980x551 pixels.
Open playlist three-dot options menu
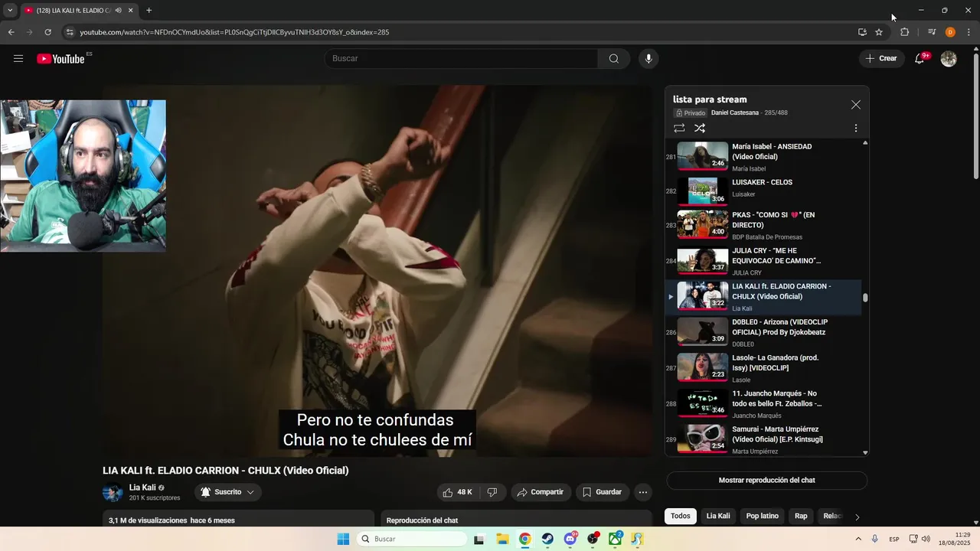click(x=856, y=129)
